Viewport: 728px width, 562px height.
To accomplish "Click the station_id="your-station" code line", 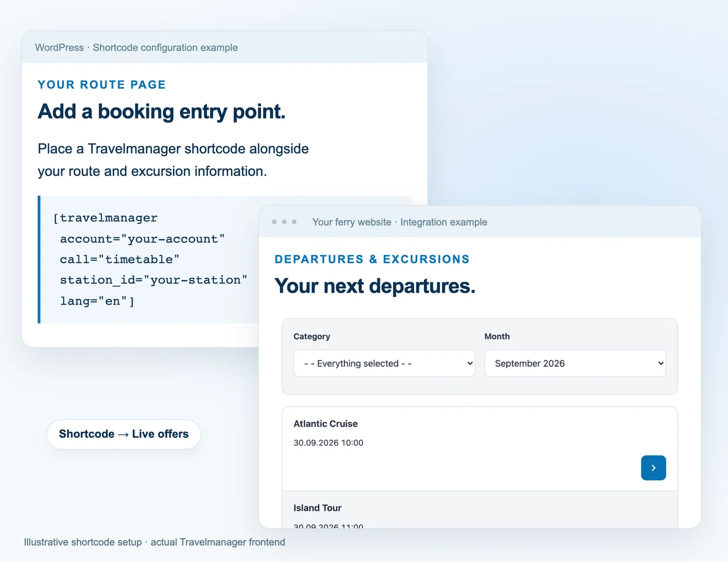I will pos(154,280).
